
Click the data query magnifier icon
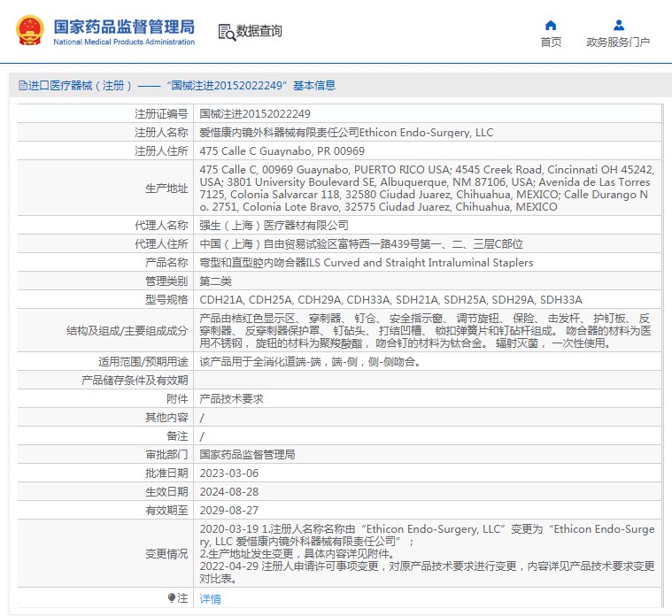coord(227,32)
